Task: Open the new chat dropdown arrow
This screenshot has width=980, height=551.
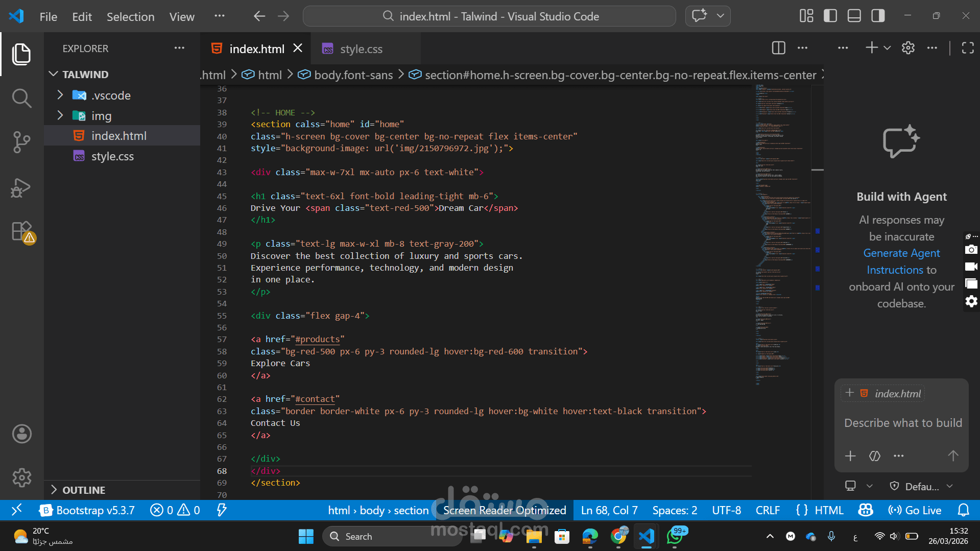Action: (x=887, y=47)
